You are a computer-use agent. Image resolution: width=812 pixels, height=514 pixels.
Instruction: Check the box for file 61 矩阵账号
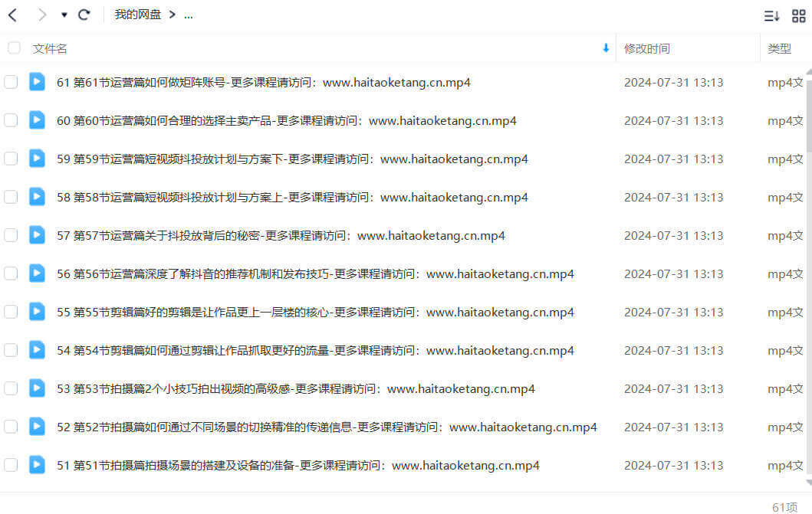11,82
